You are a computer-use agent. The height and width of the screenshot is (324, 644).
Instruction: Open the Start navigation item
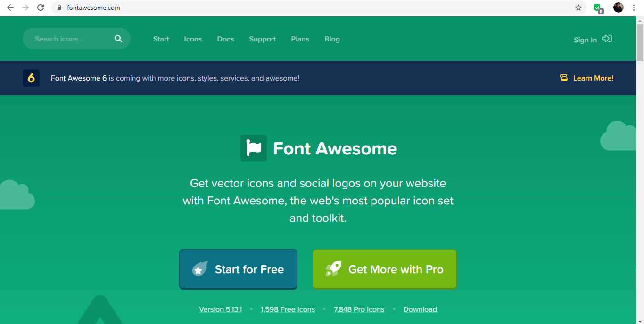coord(161,39)
